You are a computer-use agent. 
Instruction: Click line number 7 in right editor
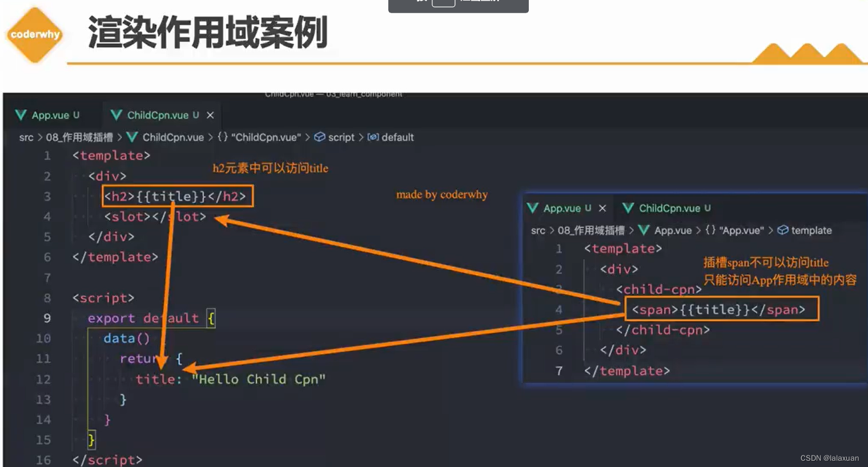(x=559, y=371)
